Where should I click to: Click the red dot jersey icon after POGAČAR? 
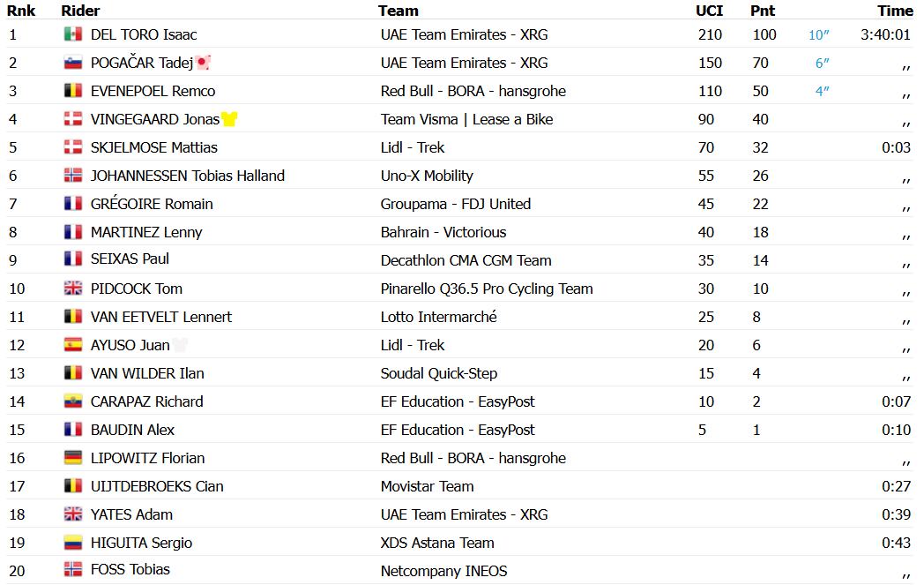click(x=204, y=62)
